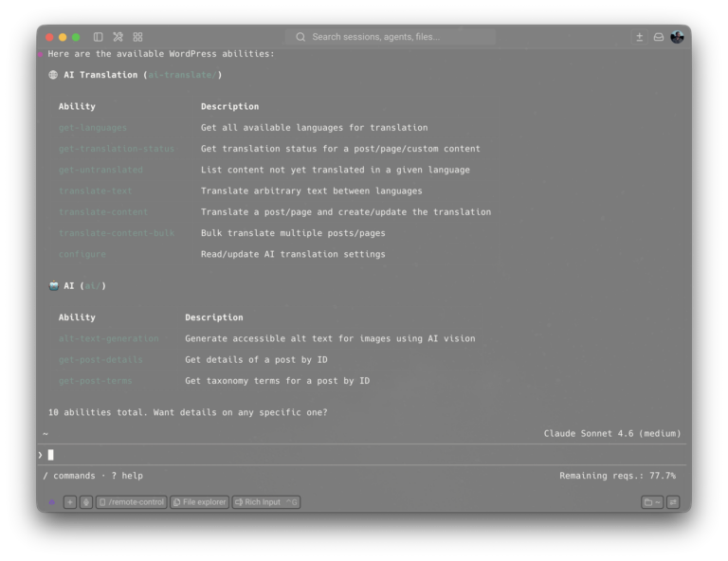Screen dimensions: 728x561
Task: Open the File explorer button
Action: [x=200, y=502]
